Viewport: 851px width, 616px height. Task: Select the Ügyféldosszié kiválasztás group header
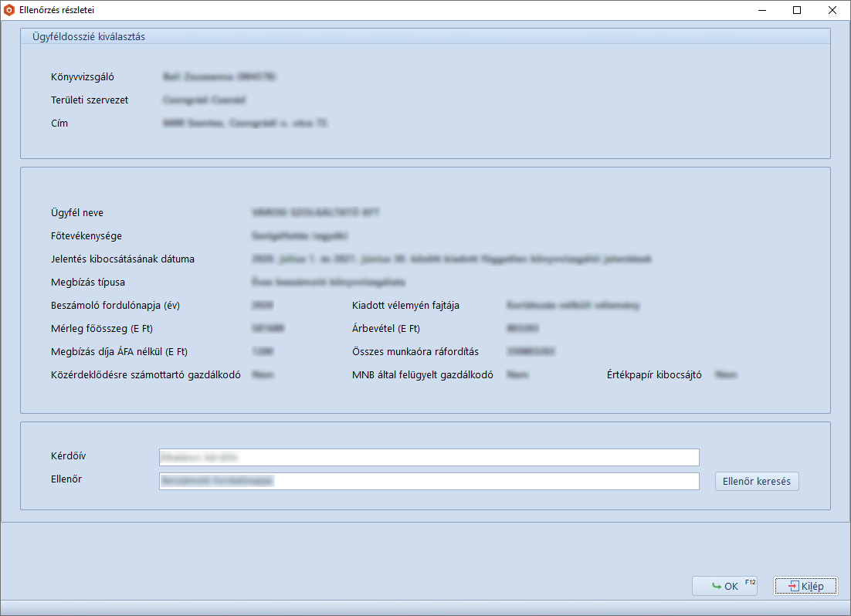pyautogui.click(x=89, y=36)
